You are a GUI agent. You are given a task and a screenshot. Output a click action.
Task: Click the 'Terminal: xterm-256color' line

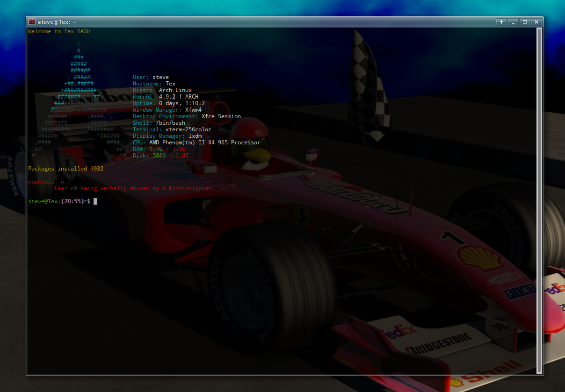(x=172, y=129)
